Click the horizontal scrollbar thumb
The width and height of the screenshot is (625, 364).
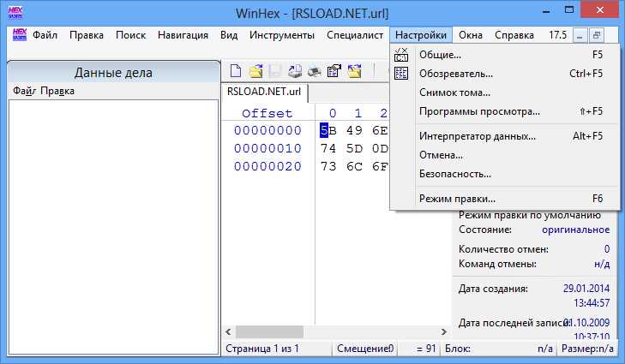[x=269, y=331]
